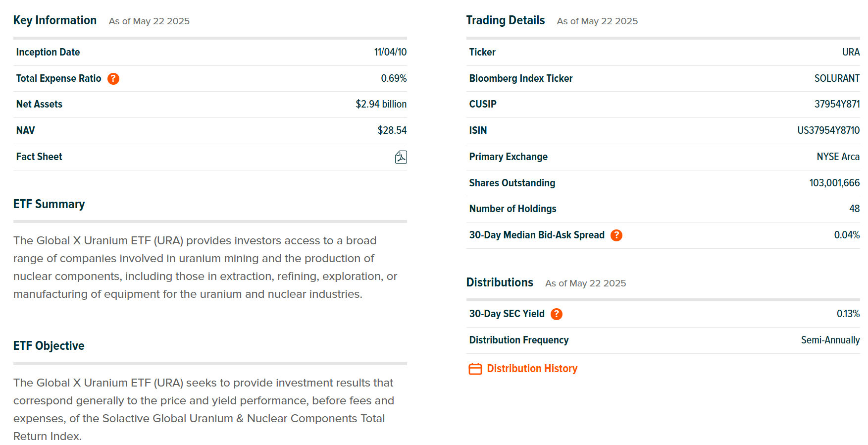
Task: Click the calendar icon beside Distribution History
Action: (475, 369)
